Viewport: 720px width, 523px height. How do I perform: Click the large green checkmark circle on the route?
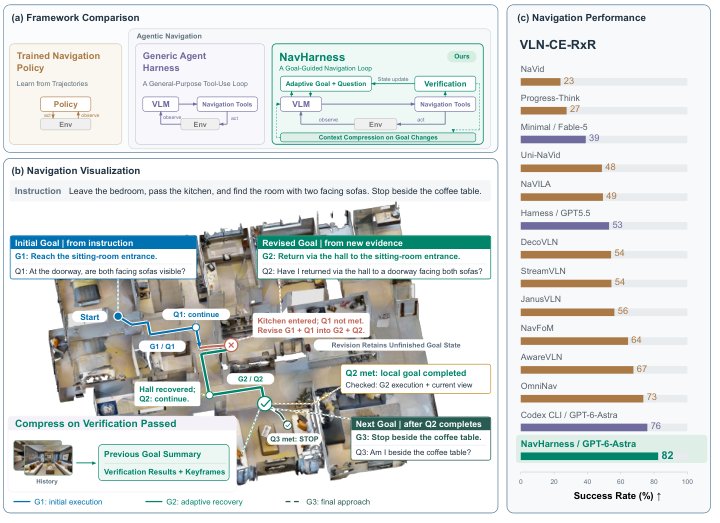(x=264, y=404)
